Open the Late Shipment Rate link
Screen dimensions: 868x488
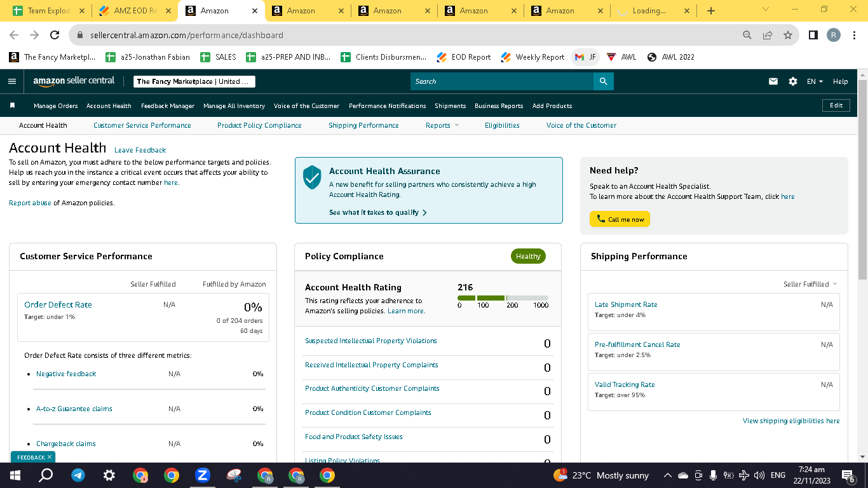(x=626, y=304)
